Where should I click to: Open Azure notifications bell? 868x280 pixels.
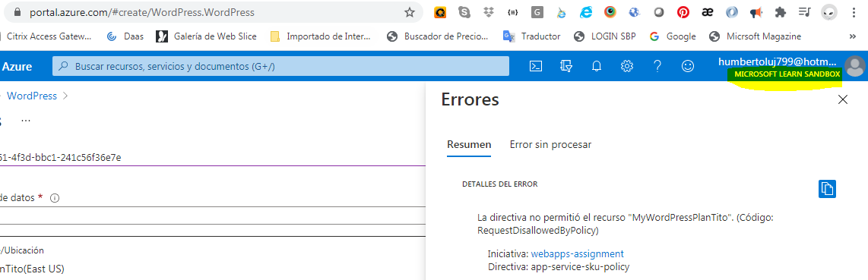click(x=596, y=66)
